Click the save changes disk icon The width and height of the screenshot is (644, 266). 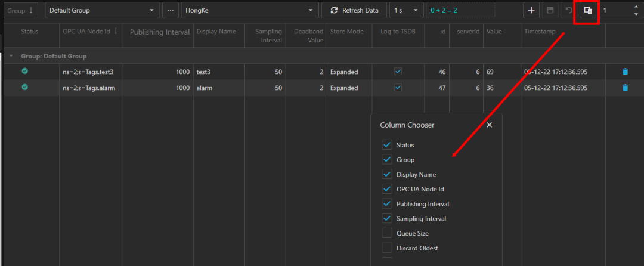click(550, 10)
